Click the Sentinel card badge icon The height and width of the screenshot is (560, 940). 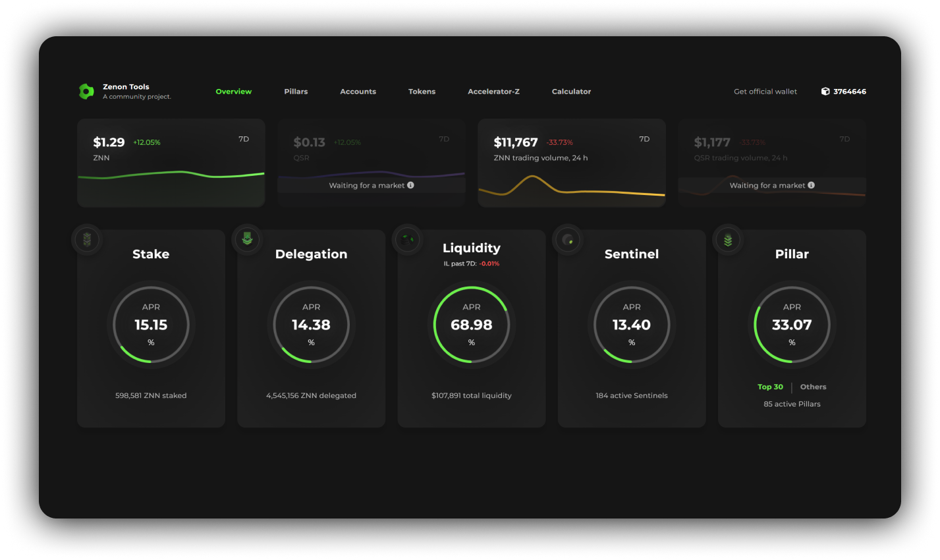567,240
